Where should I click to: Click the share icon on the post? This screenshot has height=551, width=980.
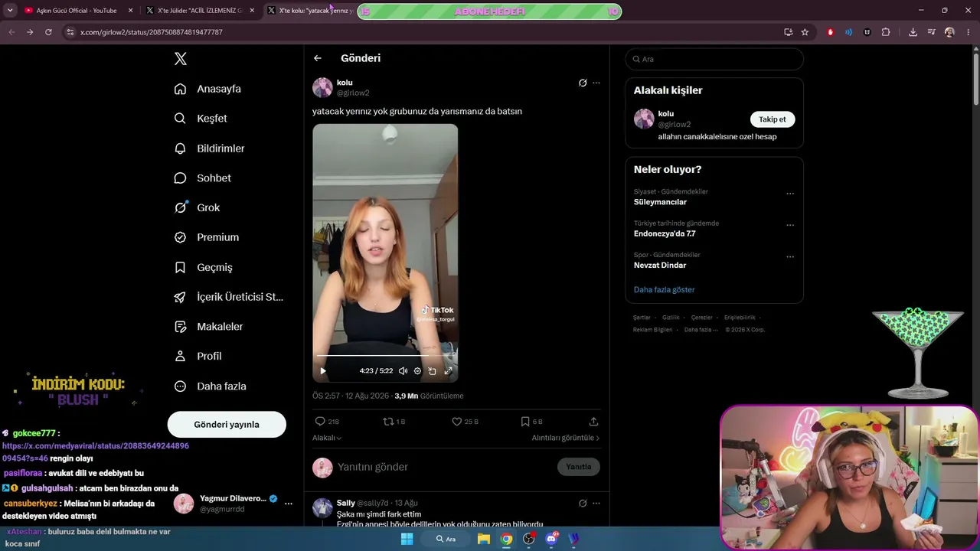click(x=593, y=422)
